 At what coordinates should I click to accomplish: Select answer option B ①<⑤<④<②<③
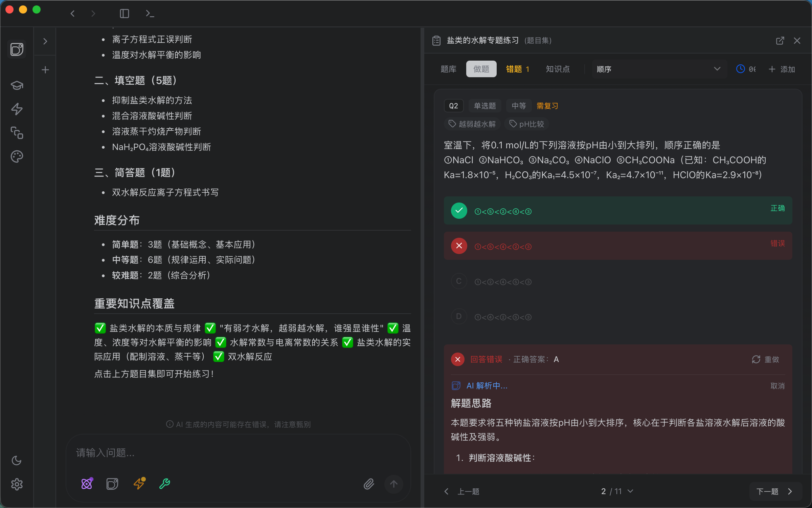pos(618,246)
